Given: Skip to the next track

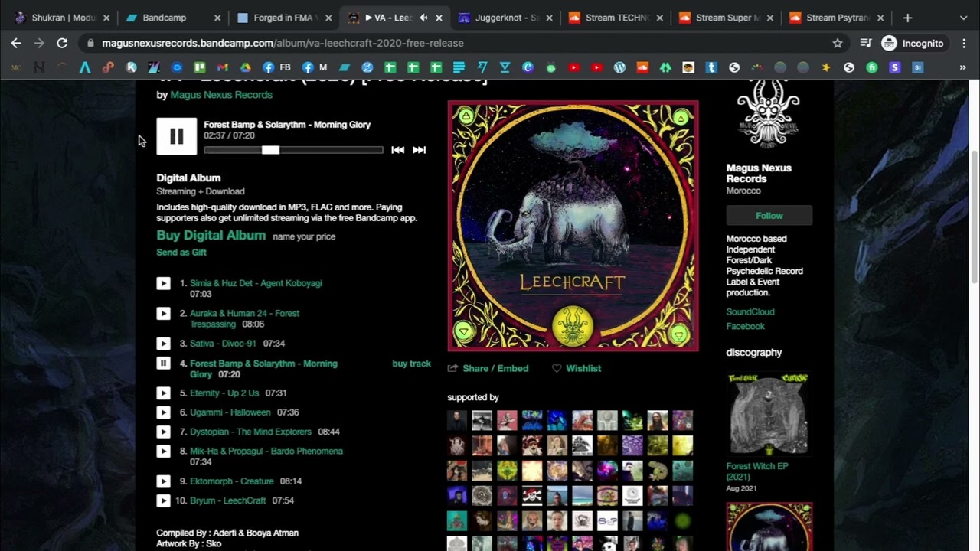Looking at the screenshot, I should pos(419,150).
